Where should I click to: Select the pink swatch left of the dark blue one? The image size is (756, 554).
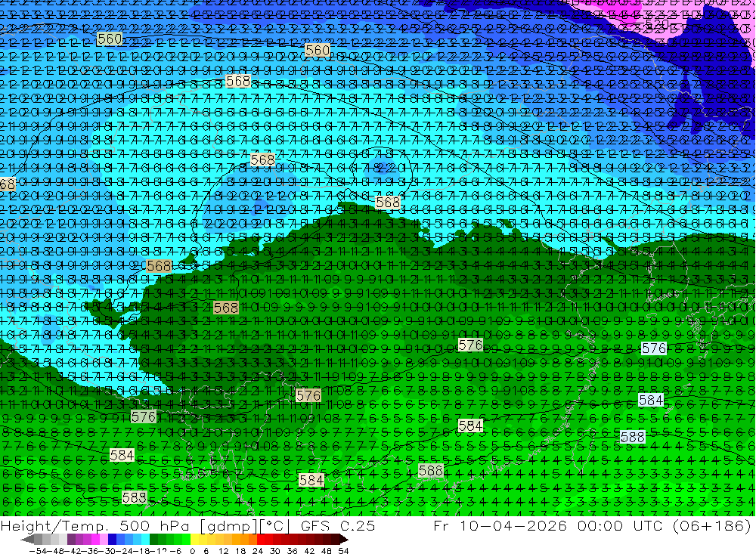104,540
